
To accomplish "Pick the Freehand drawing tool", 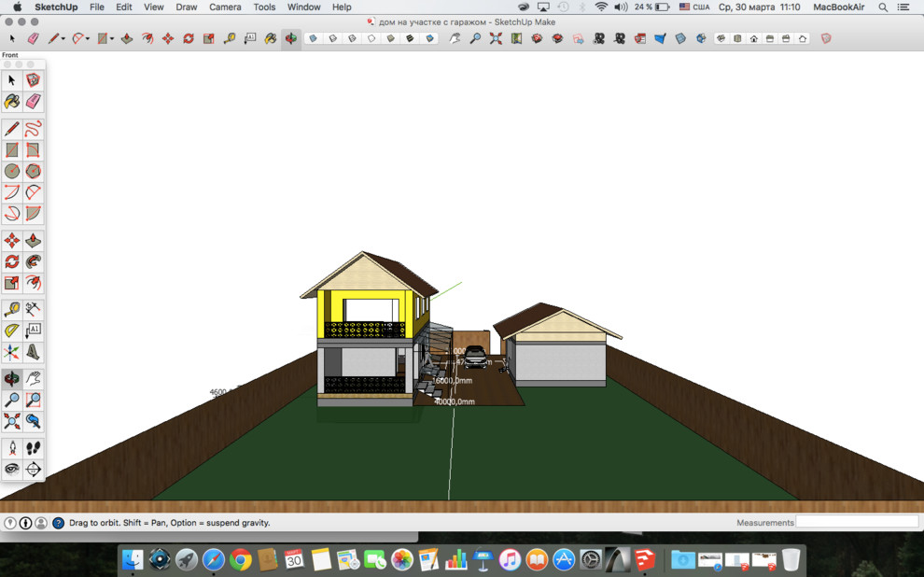I will tap(33, 129).
